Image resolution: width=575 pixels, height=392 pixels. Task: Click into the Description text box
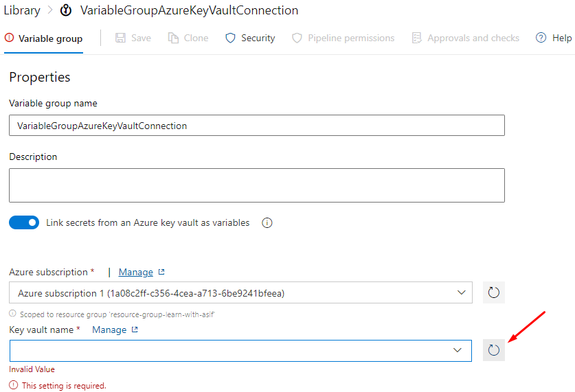coord(256,185)
